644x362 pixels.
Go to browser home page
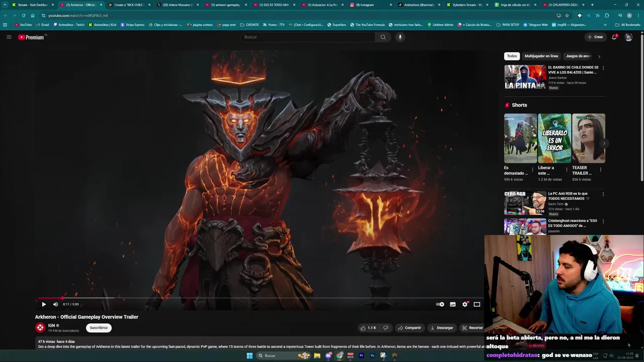[x=33, y=16]
